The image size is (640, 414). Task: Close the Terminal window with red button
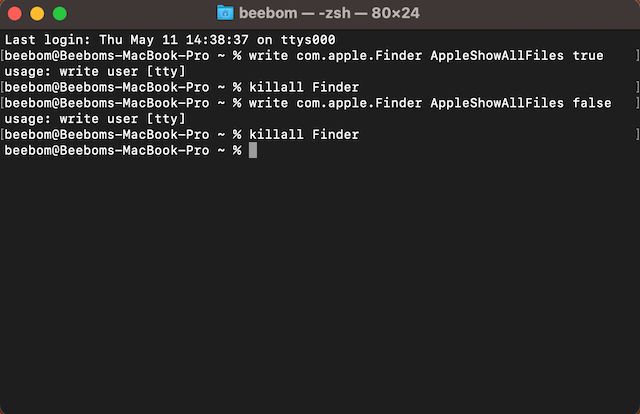pos(16,14)
